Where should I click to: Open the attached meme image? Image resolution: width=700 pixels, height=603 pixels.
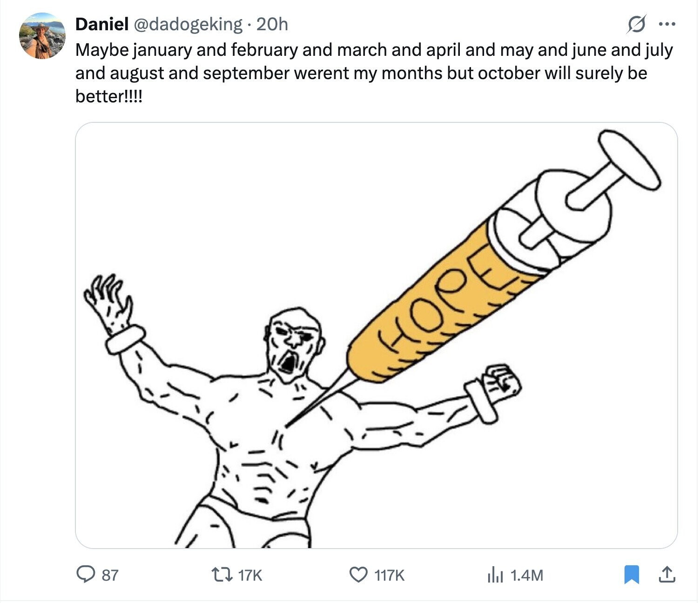click(376, 335)
